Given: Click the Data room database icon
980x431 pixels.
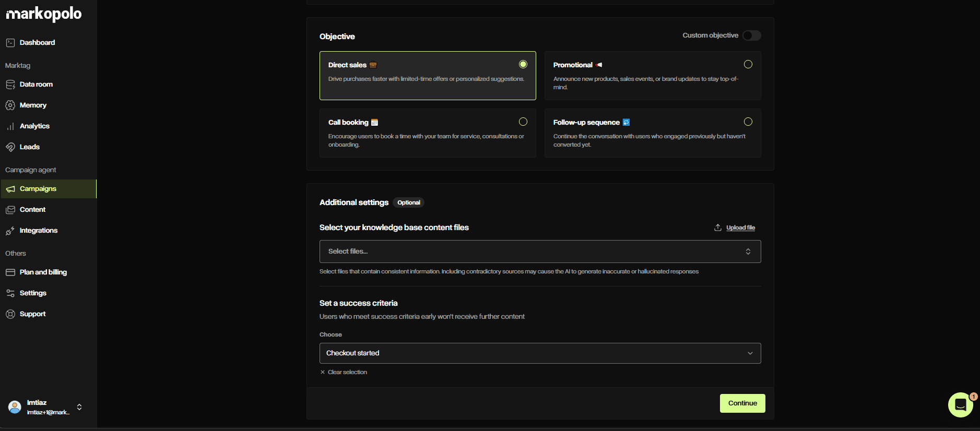Looking at the screenshot, I should pos(10,85).
